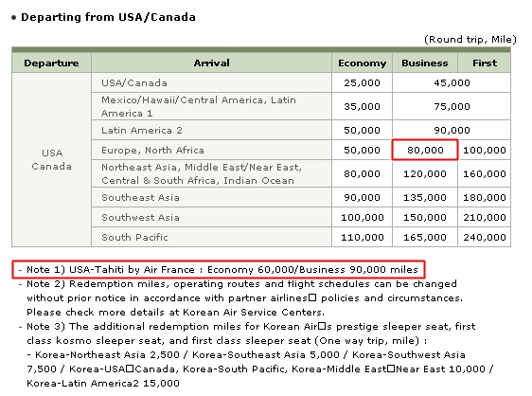Click the Round trip, Mile label
Image resolution: width=532 pixels, height=396 pixels.
470,40
